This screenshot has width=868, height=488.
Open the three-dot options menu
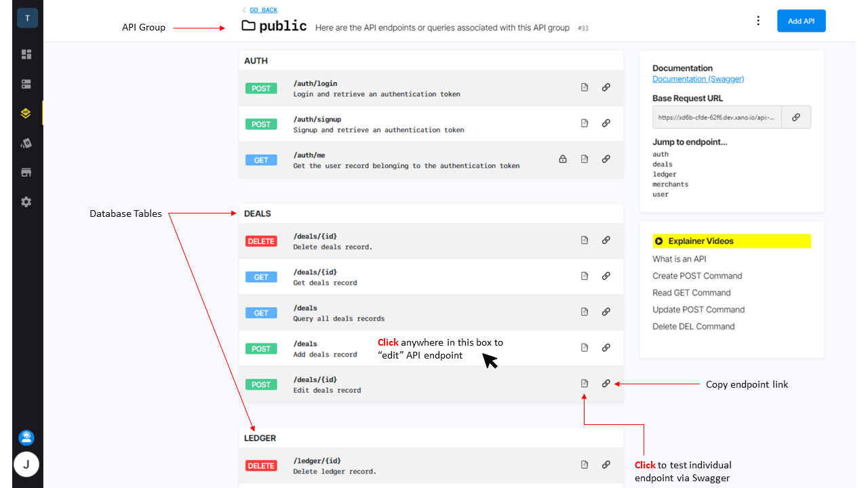[x=758, y=21]
